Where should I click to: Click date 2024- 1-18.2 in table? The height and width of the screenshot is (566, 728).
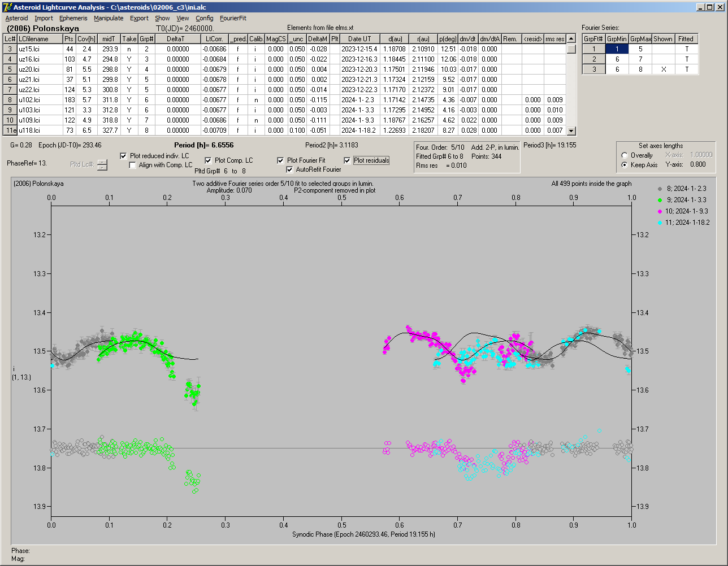click(x=359, y=130)
